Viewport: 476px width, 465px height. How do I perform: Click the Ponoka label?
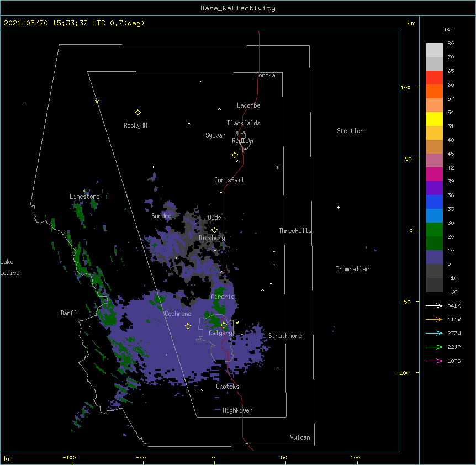(265, 75)
